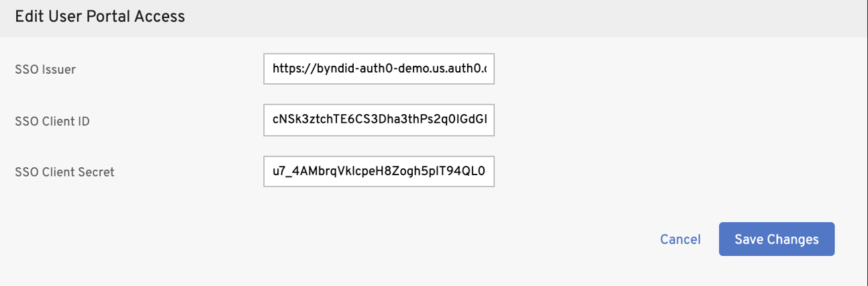Click the SSO Issuer label
This screenshot has height=286, width=868.
click(45, 69)
